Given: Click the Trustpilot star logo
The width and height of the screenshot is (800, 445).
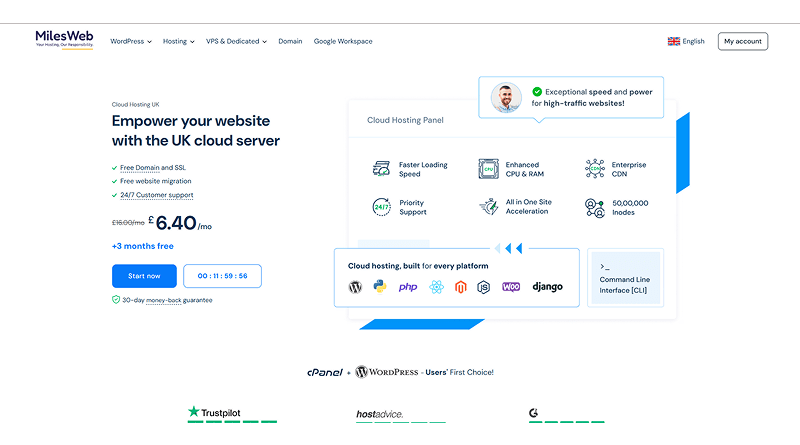Looking at the screenshot, I should click(x=214, y=412).
